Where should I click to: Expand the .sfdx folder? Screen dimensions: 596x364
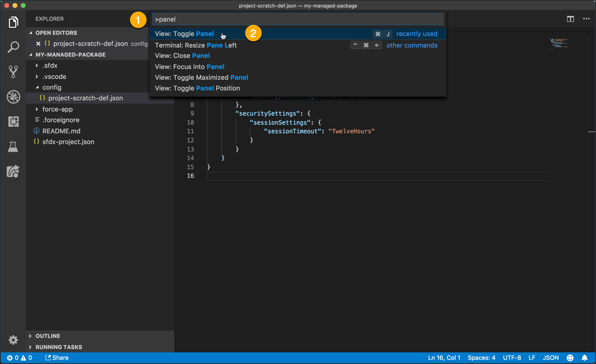pos(37,66)
